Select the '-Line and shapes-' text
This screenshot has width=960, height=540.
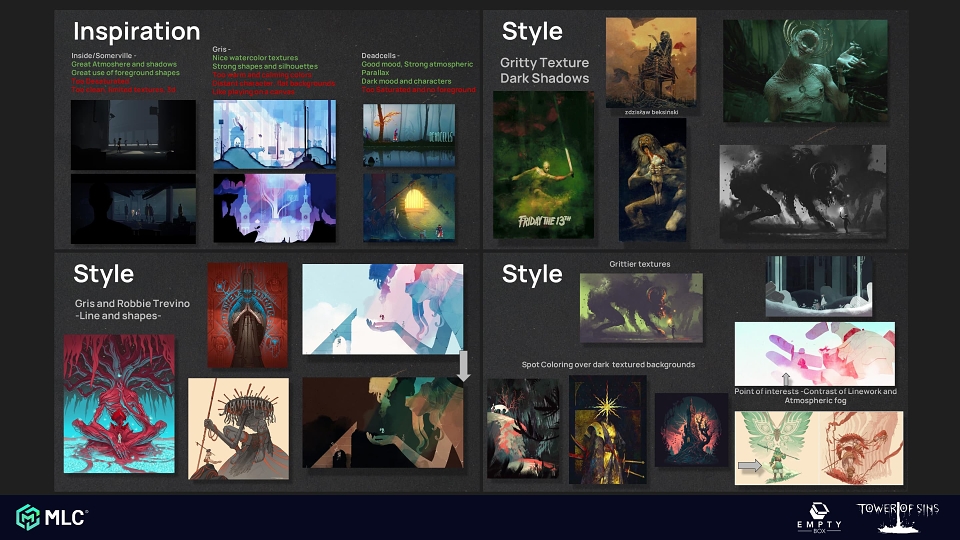(118, 316)
